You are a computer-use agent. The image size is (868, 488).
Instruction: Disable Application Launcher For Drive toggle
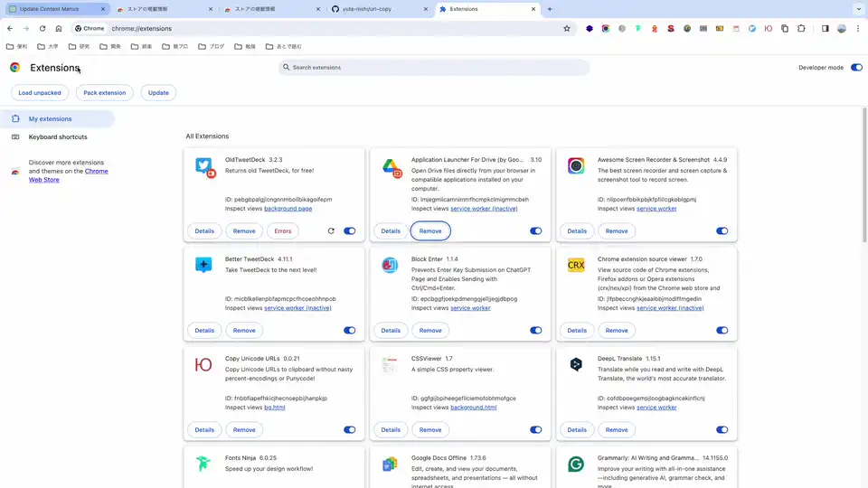[x=535, y=231]
